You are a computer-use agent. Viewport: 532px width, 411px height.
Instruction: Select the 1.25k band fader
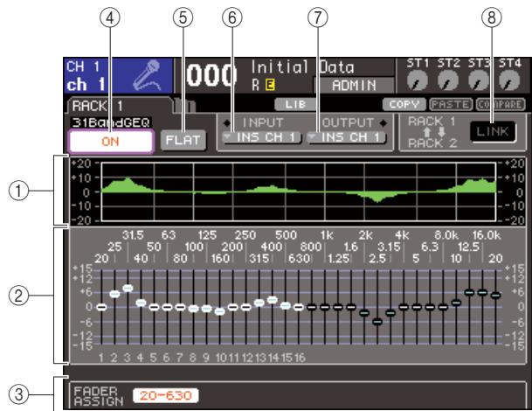point(338,308)
